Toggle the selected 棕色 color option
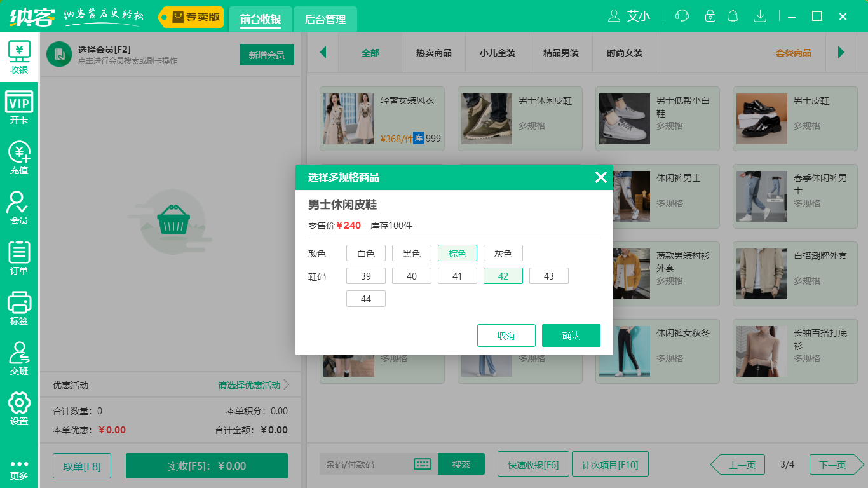This screenshot has width=868, height=488. (458, 253)
